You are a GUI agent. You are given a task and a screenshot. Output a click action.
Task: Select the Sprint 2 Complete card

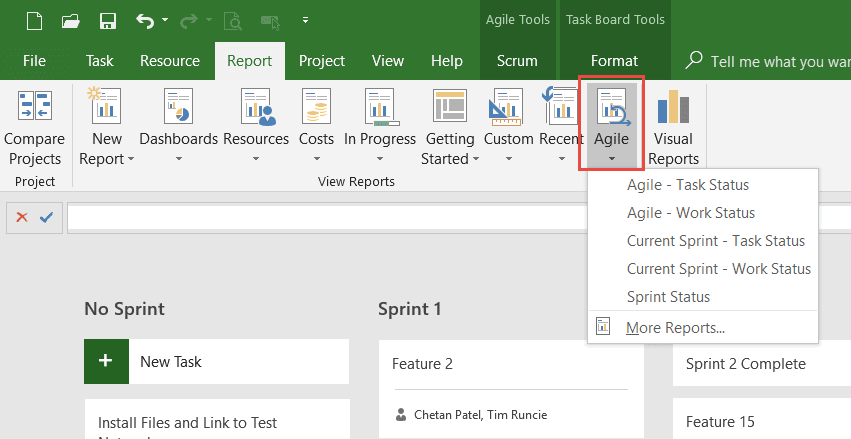[x=762, y=364]
